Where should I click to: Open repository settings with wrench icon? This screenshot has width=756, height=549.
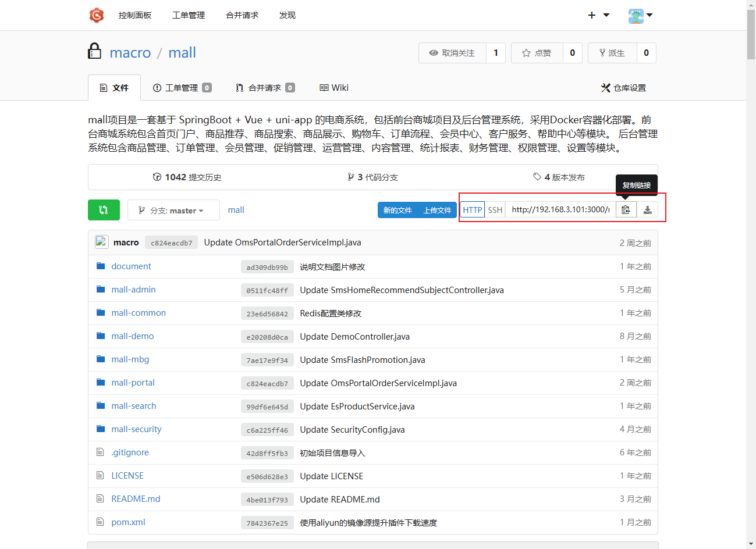(623, 88)
